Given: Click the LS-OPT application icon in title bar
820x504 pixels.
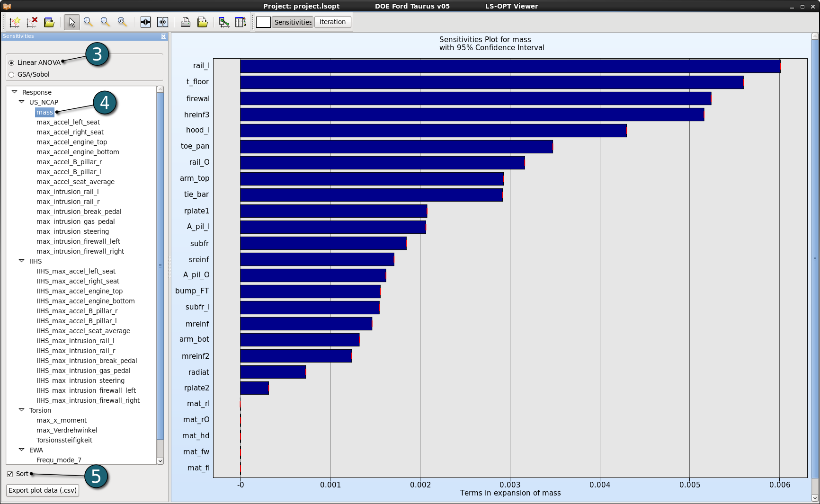Looking at the screenshot, I should coord(7,6).
